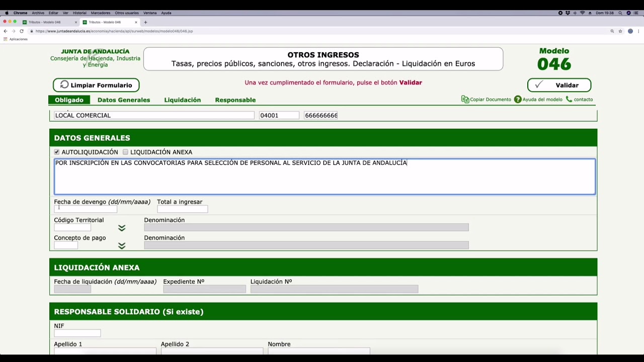Click the Código Territorial Denominación field
The width and height of the screenshot is (644, 362).
[306, 227]
